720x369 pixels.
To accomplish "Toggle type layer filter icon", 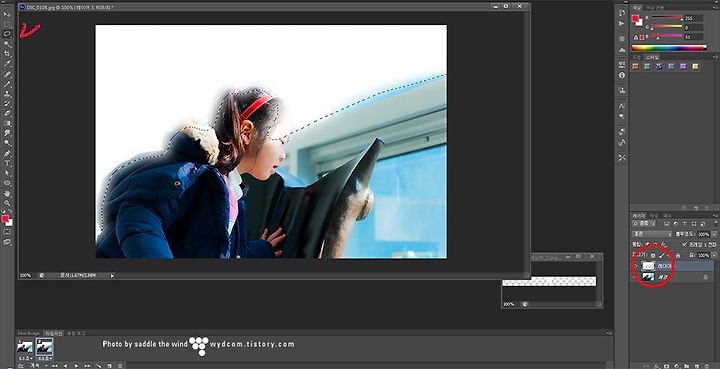I will pos(685,224).
